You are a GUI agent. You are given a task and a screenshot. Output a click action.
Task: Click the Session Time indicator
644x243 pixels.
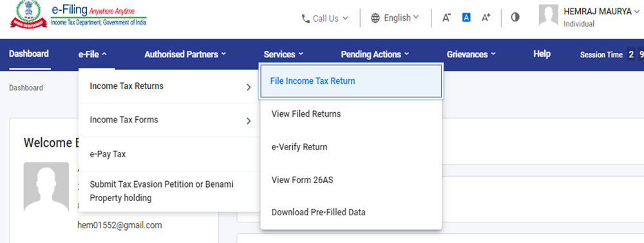pos(612,54)
